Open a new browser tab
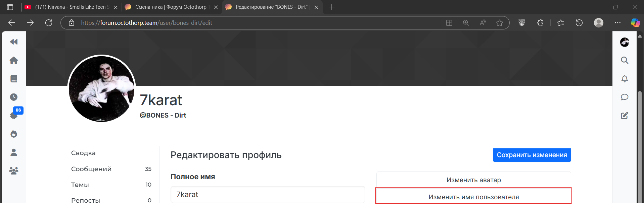Image resolution: width=644 pixels, height=204 pixels. [x=332, y=7]
